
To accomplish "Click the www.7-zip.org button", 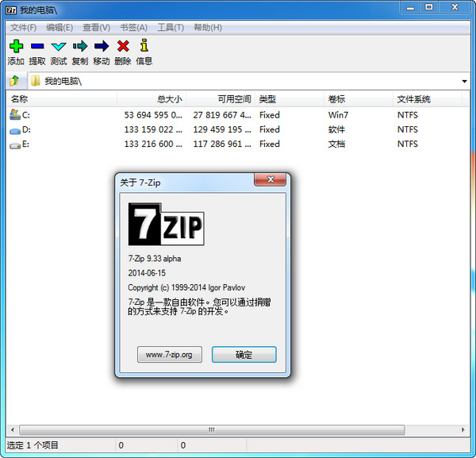I will point(169,355).
